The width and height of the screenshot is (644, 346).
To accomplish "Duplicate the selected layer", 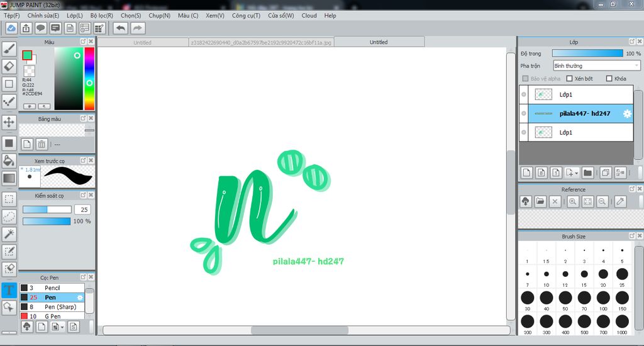I will click(x=606, y=172).
